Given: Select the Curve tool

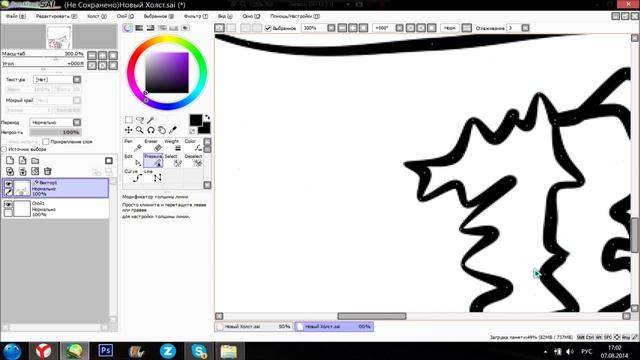Looking at the screenshot, I should tap(133, 176).
